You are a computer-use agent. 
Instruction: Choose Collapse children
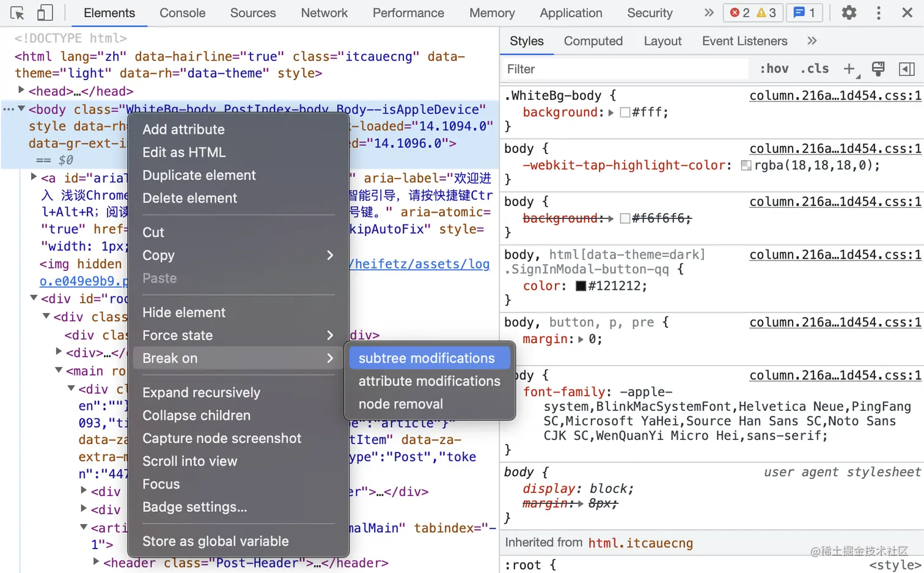pos(238,416)
